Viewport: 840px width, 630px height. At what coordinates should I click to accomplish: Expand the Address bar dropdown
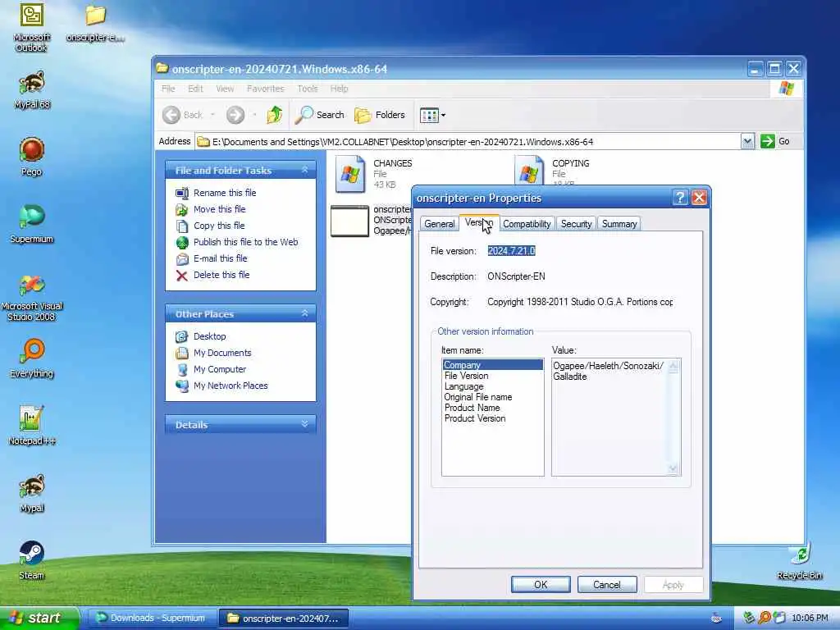point(747,141)
